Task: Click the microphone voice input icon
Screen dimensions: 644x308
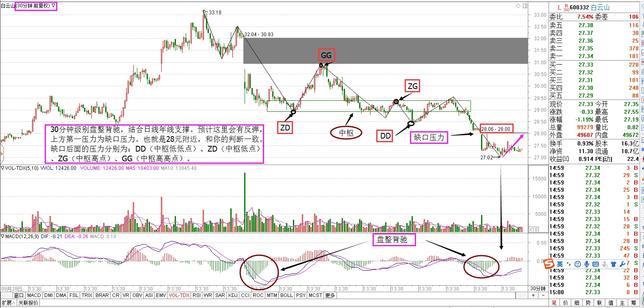Action: 587,264
